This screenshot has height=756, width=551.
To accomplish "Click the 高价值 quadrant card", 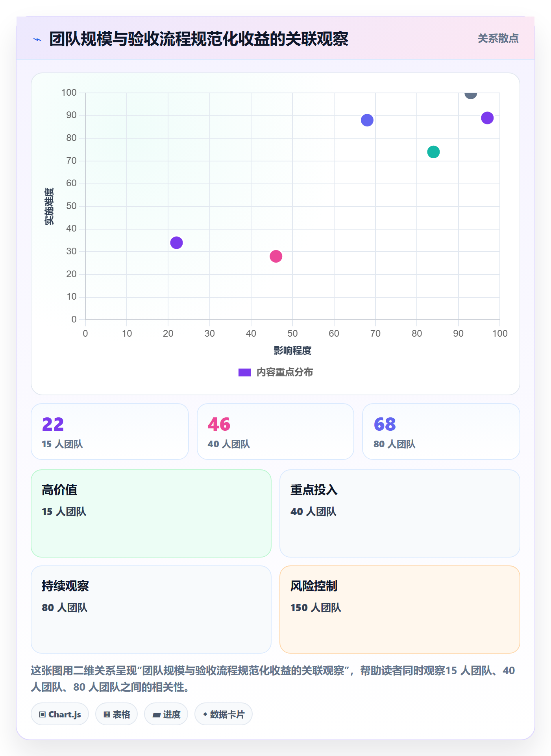I will click(151, 513).
